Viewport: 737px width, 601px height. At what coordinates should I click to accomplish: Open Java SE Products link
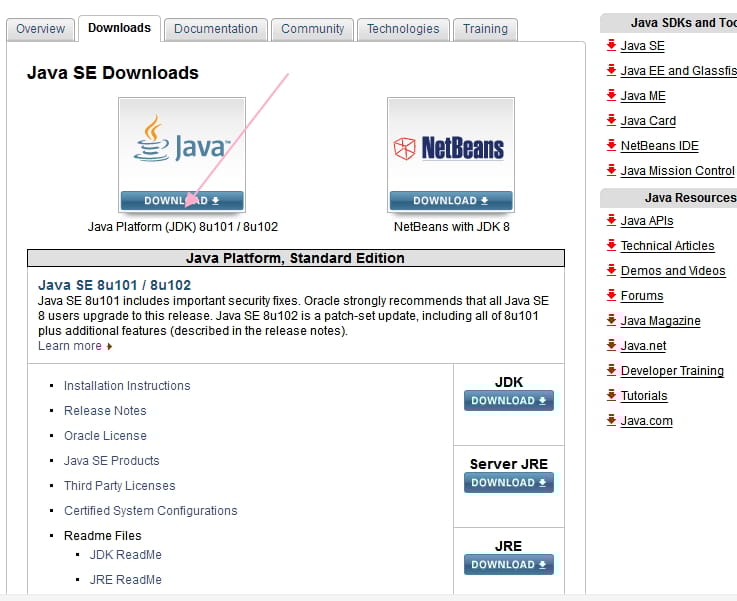point(111,461)
